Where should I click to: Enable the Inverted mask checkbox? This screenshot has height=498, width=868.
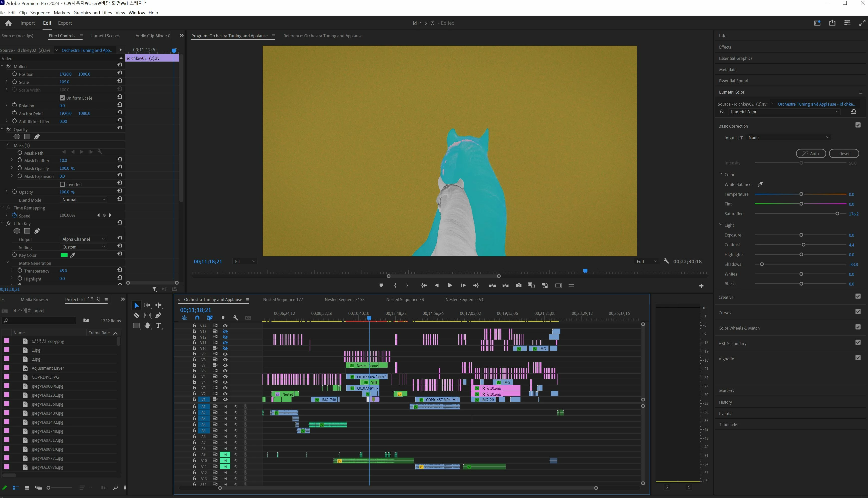coord(62,184)
